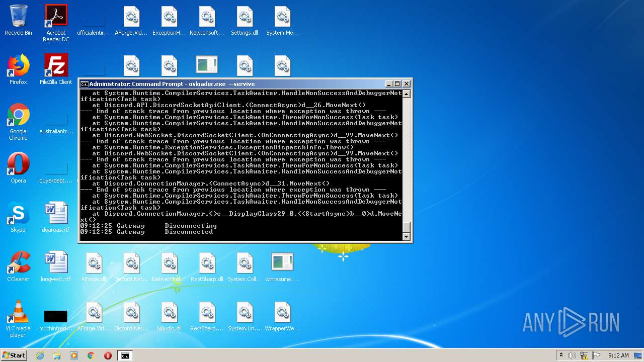Select WrapperWe... dll file
644x362 pixels.
(x=282, y=316)
